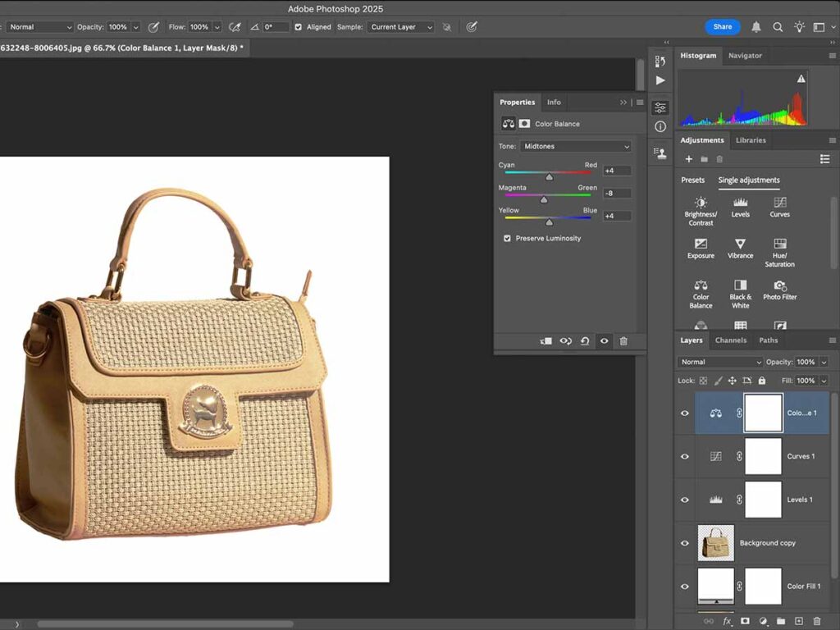Toggle list view icon in Adjustments panel
The height and width of the screenshot is (630, 840).
point(825,159)
